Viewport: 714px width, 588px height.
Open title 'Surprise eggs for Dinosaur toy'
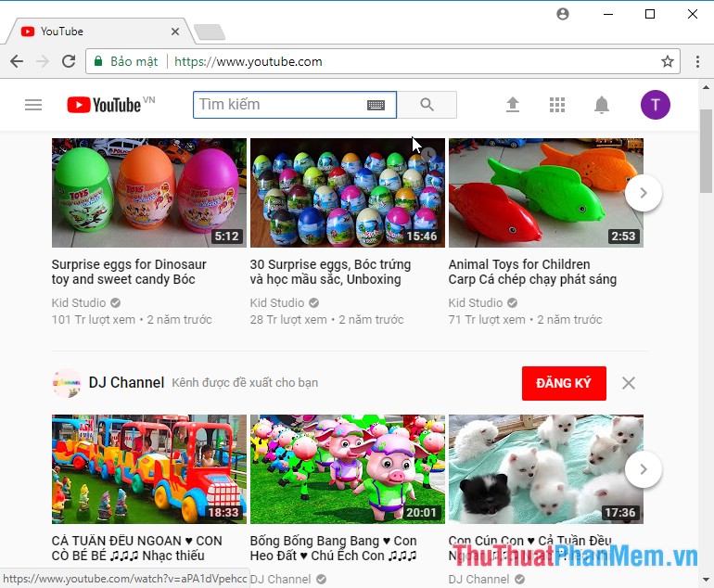[129, 272]
